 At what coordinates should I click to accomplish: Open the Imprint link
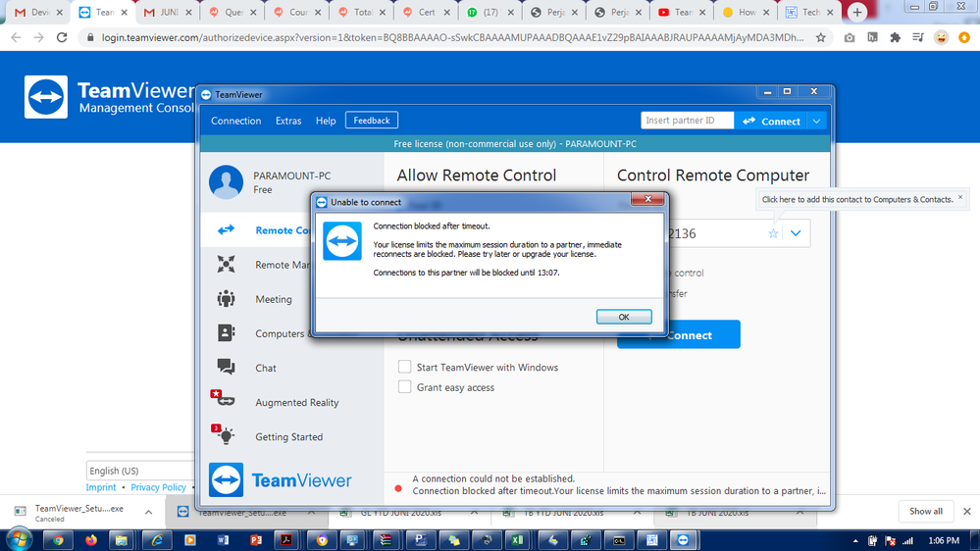101,487
